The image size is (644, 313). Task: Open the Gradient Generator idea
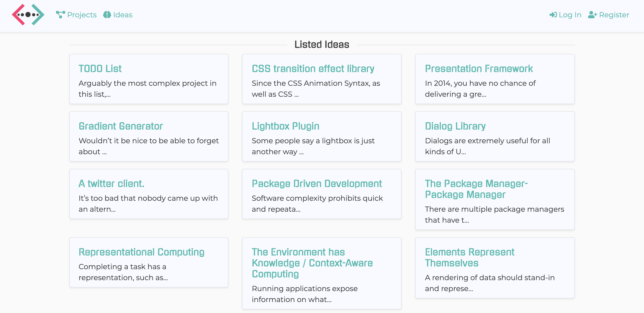[x=121, y=126]
